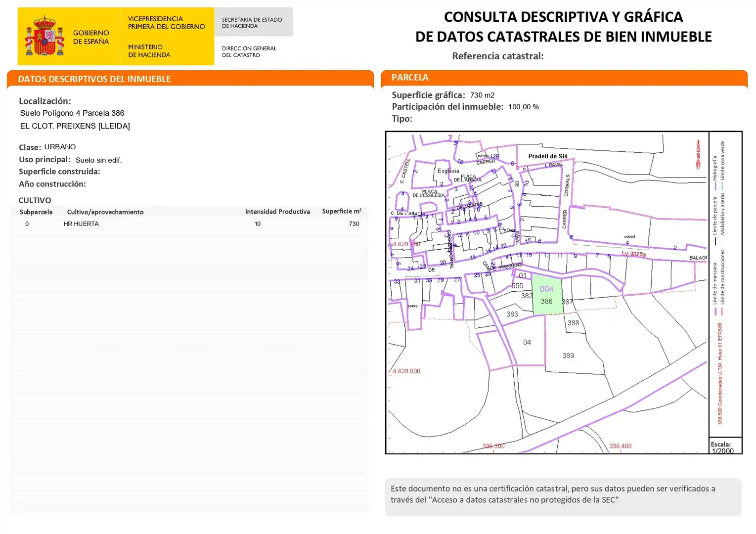Click the 'Límite de parcela' legend entry
This screenshot has height=534, width=756.
coord(715,220)
